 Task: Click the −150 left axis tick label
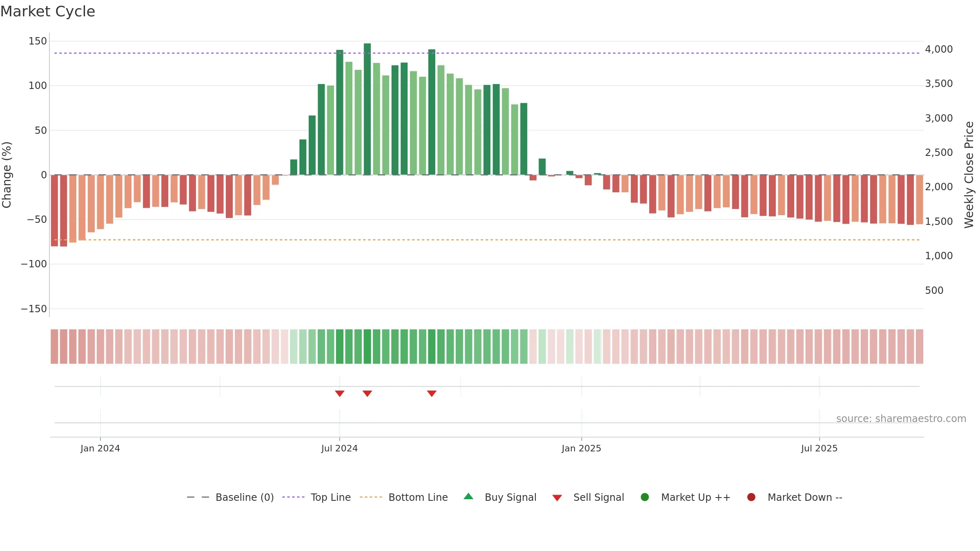(34, 309)
